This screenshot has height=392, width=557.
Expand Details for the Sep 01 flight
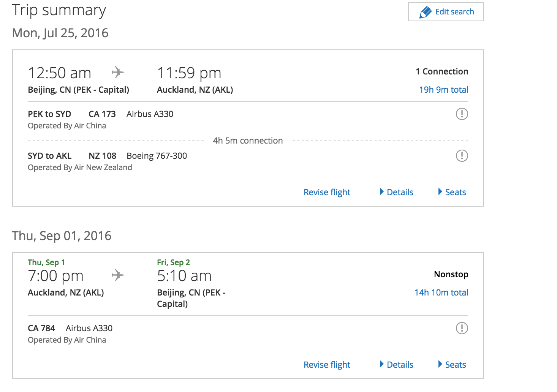click(x=397, y=365)
